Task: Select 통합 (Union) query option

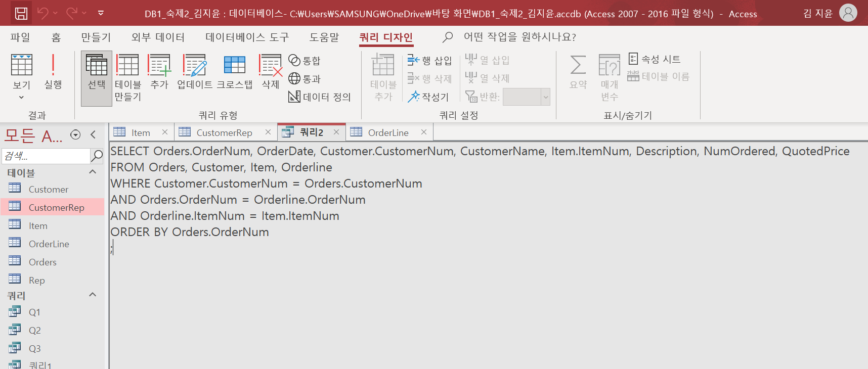Action: (305, 61)
